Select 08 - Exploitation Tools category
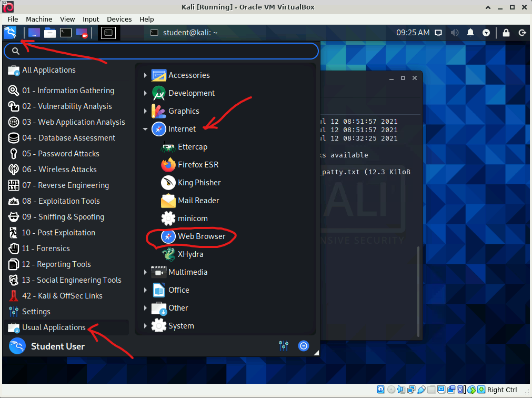532x398 pixels. click(66, 201)
